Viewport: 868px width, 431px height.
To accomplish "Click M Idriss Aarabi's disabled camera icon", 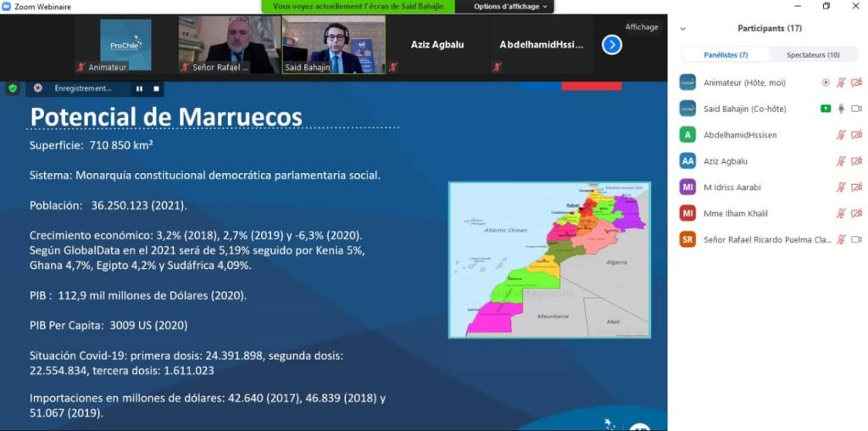I will tap(856, 188).
